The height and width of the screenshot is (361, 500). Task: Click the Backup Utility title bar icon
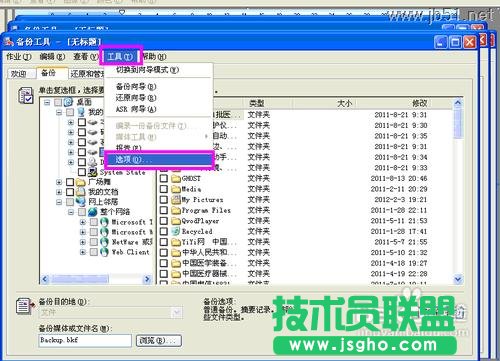[8, 41]
